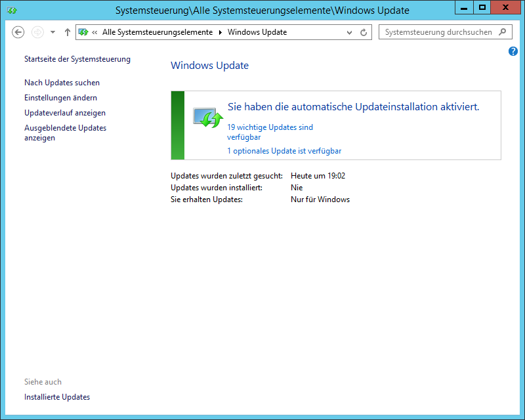This screenshot has height=420, width=525.
Task: Expand the breadcrumb arrow after Alle Systemsteuerungselemente
Action: tap(220, 32)
